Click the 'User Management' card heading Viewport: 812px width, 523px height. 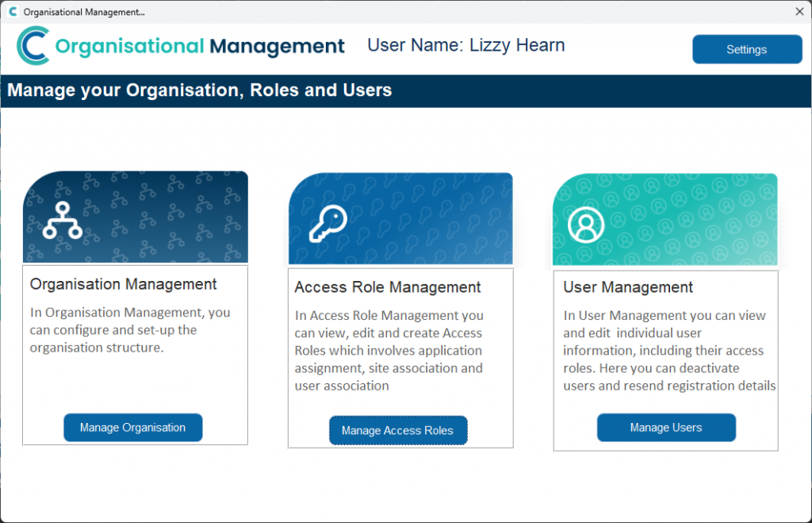[628, 287]
